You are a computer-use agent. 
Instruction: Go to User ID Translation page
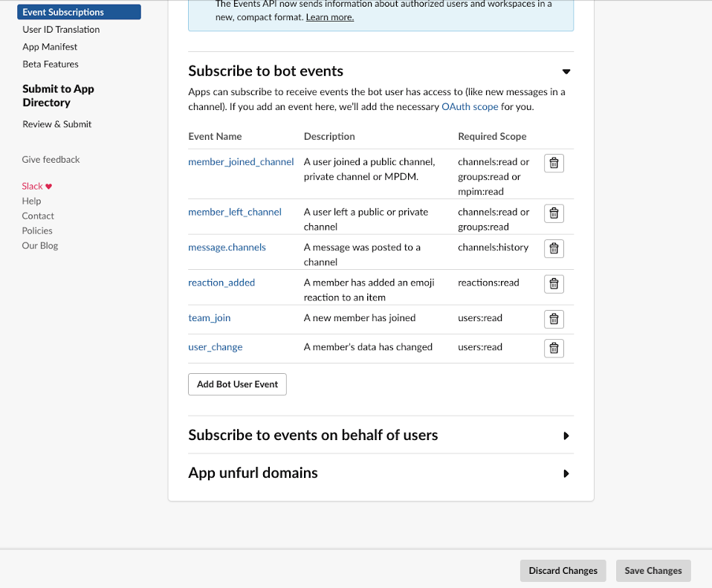[x=61, y=30]
